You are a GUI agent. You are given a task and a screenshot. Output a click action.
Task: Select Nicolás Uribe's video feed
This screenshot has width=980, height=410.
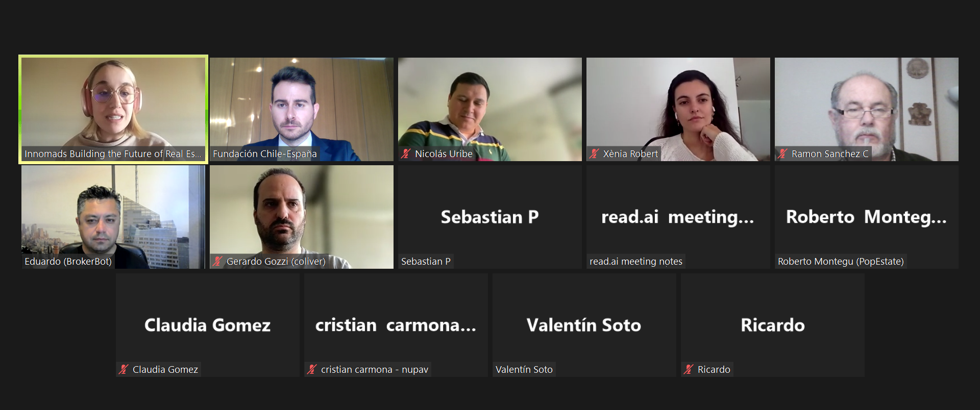[490, 109]
